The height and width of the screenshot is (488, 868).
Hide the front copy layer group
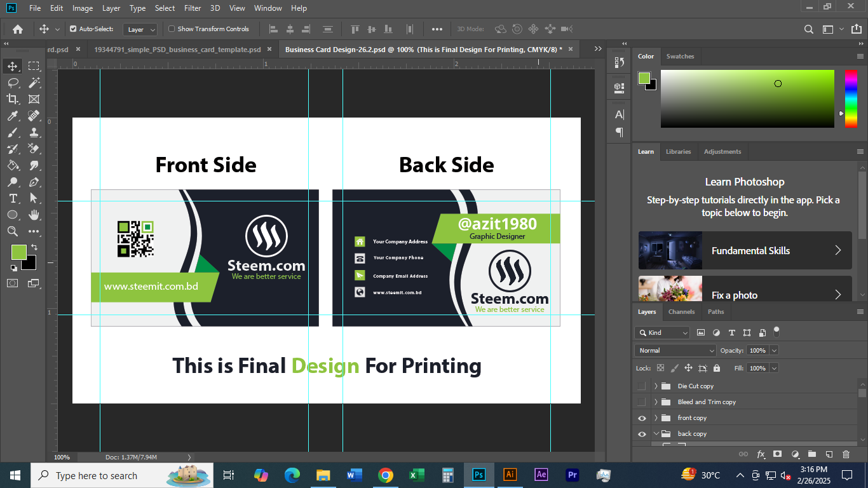click(642, 418)
